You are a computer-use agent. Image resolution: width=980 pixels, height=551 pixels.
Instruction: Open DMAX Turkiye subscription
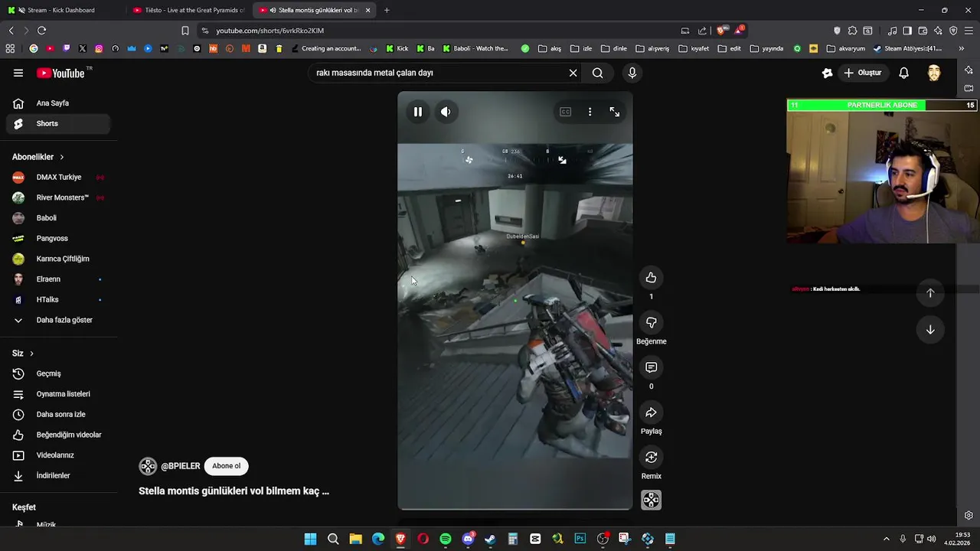point(58,177)
